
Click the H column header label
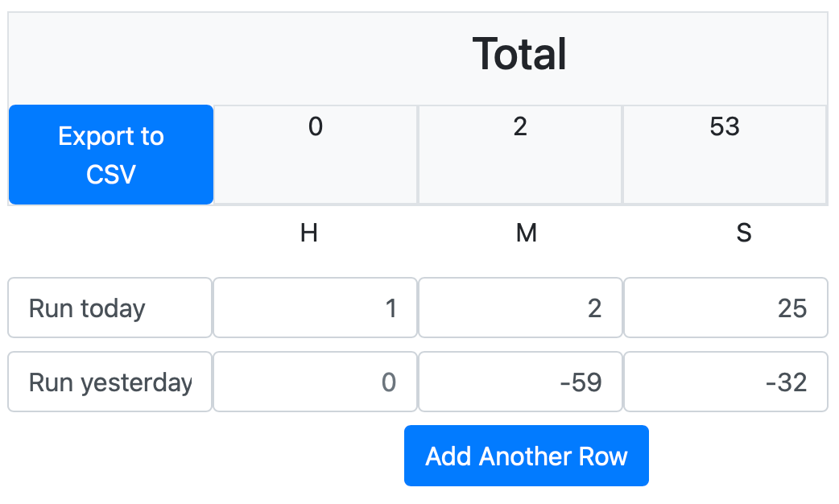[308, 233]
